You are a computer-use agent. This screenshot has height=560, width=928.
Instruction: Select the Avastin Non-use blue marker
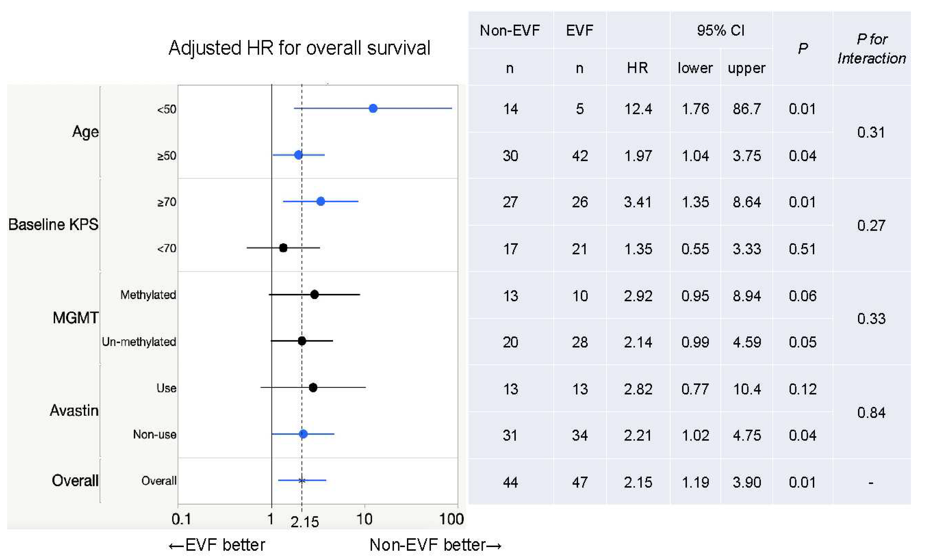pos(303,434)
